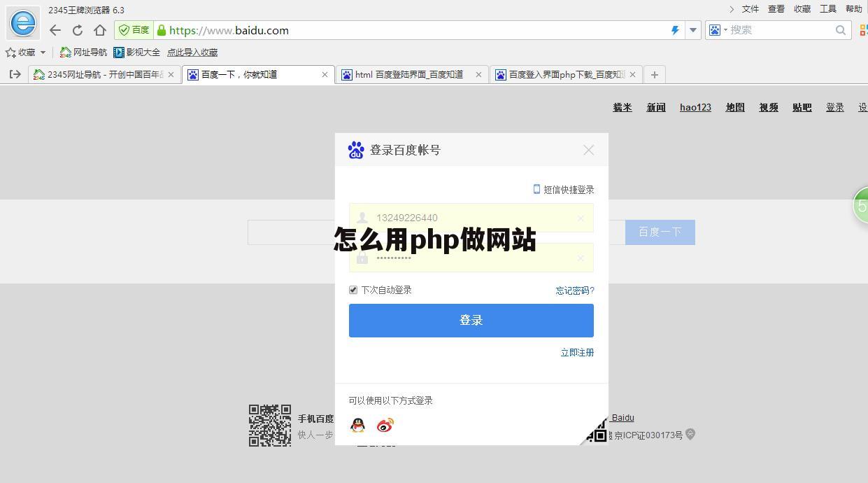Close the 登录百度帐号 dialog
This screenshot has width=868, height=483.
tap(589, 150)
